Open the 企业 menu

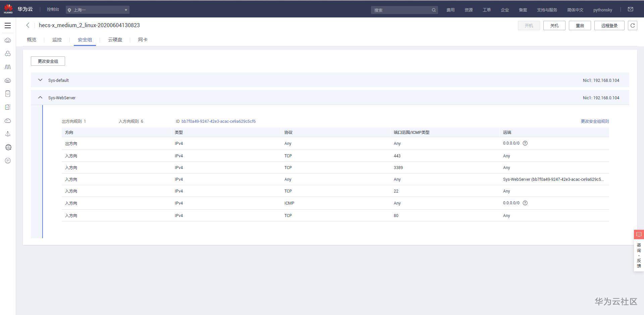click(x=505, y=10)
